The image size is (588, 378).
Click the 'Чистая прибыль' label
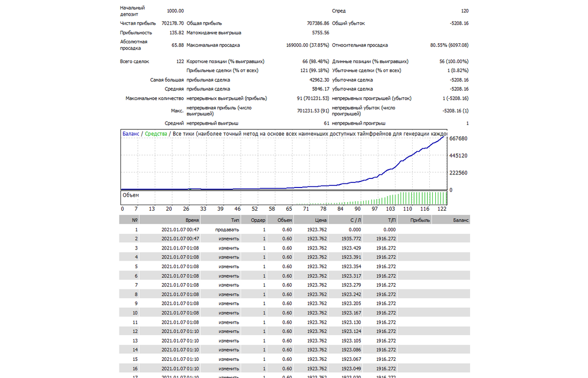(138, 23)
